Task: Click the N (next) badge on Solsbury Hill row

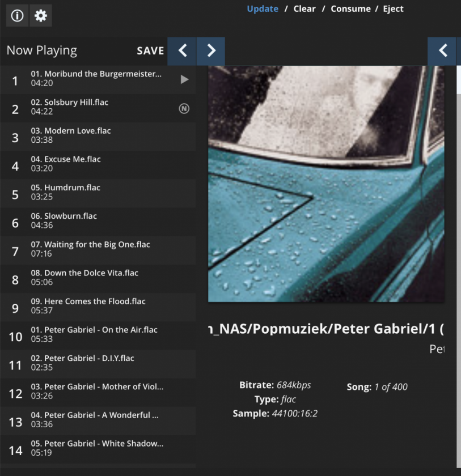Action: [184, 108]
